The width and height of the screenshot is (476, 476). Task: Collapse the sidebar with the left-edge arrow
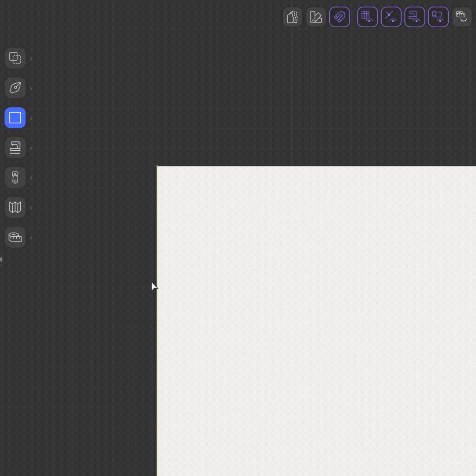(2, 260)
